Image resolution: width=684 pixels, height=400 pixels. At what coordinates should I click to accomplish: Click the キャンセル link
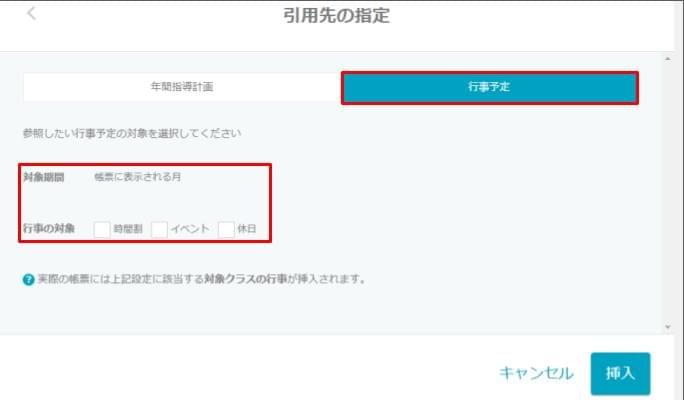click(536, 373)
